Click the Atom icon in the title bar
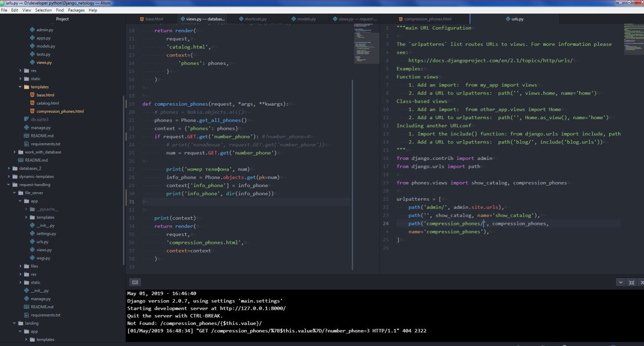644x346 pixels. point(3,3)
